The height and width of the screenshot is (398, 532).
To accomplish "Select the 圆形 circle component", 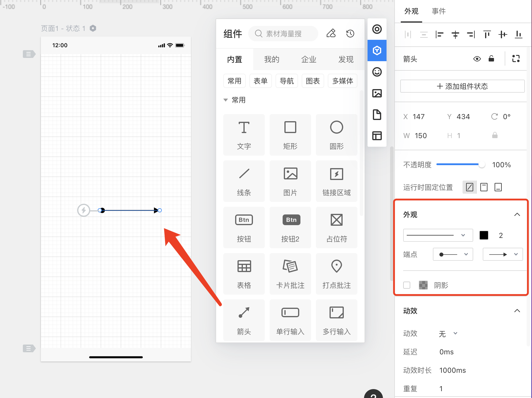I will [337, 135].
